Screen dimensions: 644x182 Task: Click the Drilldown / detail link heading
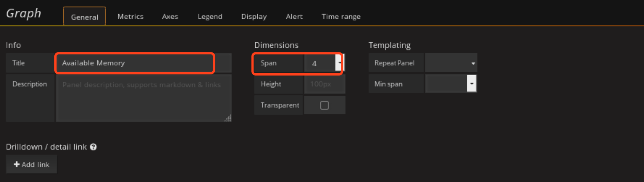pyautogui.click(x=46, y=147)
